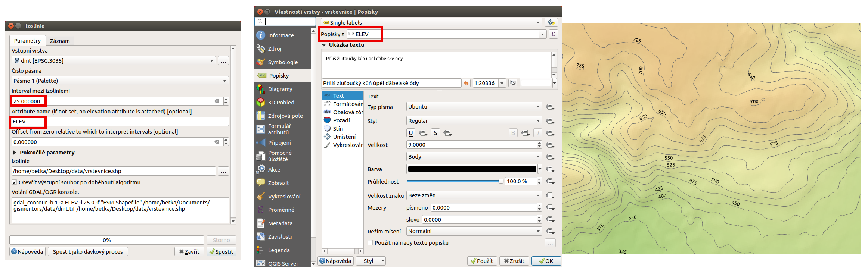Open the Single labels dropdown

pyautogui.click(x=431, y=22)
